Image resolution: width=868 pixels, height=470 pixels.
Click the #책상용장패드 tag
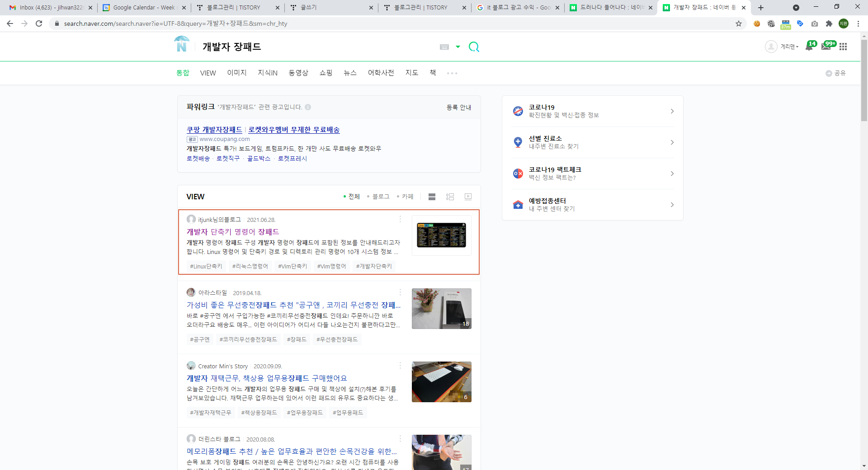coord(259,413)
